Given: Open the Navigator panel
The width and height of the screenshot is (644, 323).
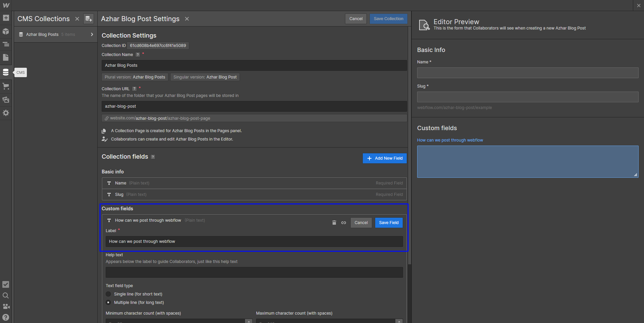Looking at the screenshot, I should point(6,44).
